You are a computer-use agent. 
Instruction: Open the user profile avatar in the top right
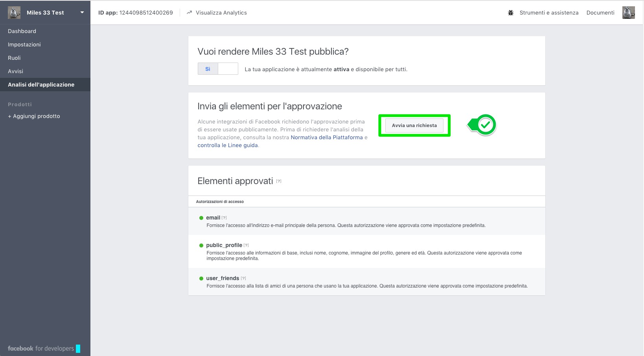(x=628, y=13)
